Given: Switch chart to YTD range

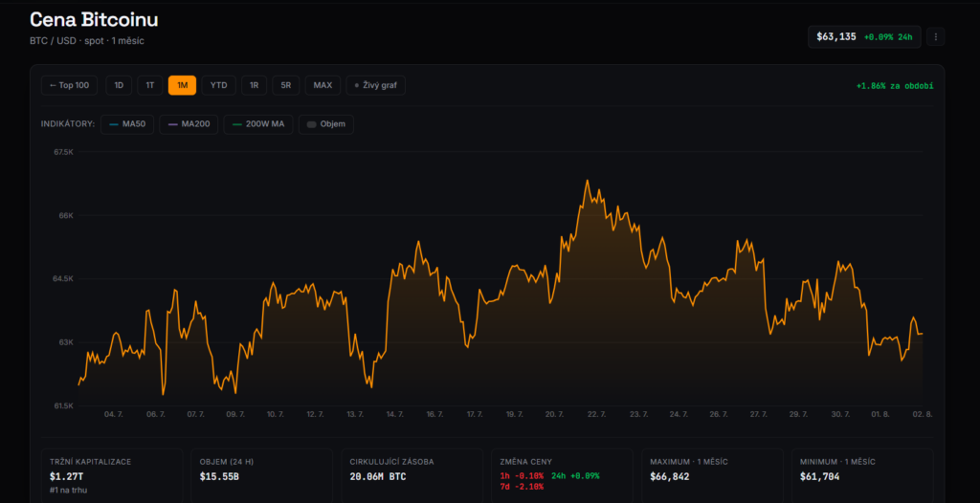Looking at the screenshot, I should pos(219,85).
